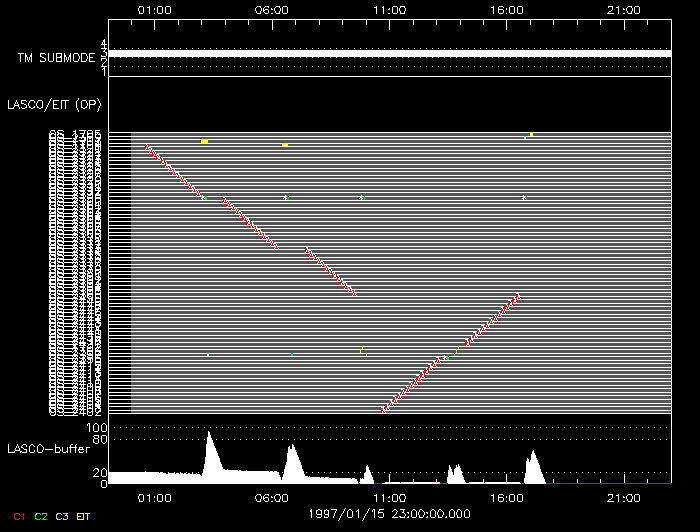This screenshot has height=532, width=700.
Task: Click the 1997/01/15 23:00:00.000 date label
Action: [388, 513]
